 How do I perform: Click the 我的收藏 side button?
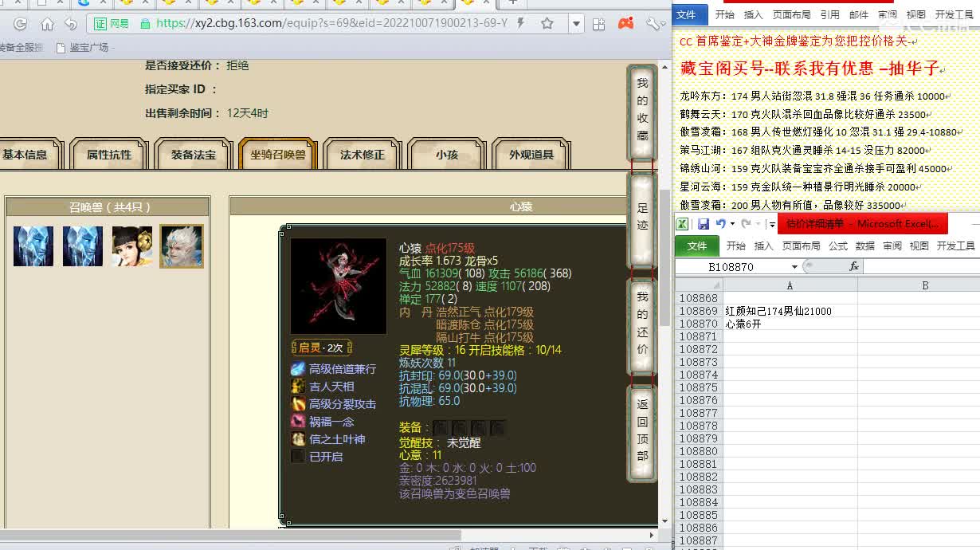pyautogui.click(x=642, y=110)
